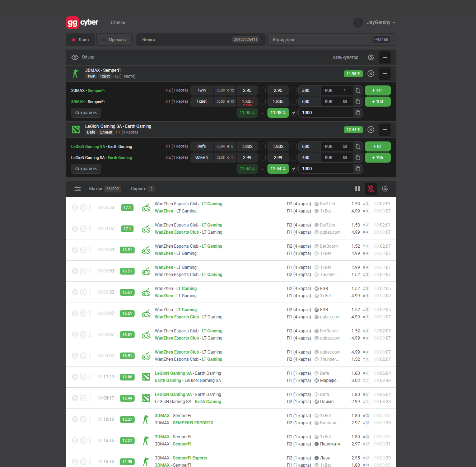Tick the checkbox after Dafa 1.802 odds
Image resolution: width=476 pixels, height=467 pixels.
coord(263,146)
